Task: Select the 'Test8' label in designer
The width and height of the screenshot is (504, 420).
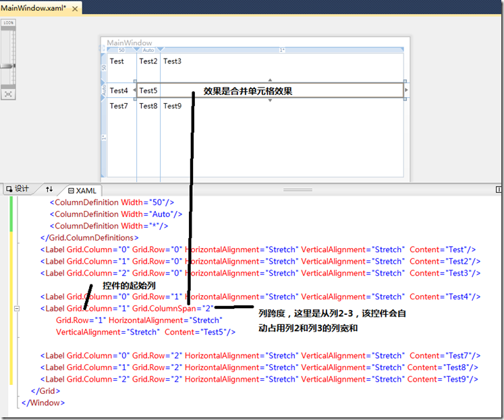Action: point(148,106)
